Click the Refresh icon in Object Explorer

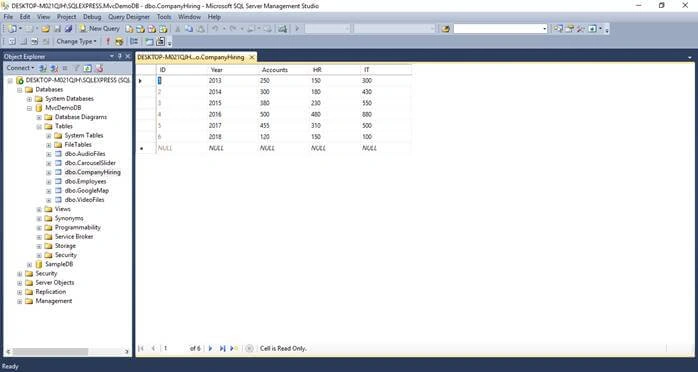point(88,68)
